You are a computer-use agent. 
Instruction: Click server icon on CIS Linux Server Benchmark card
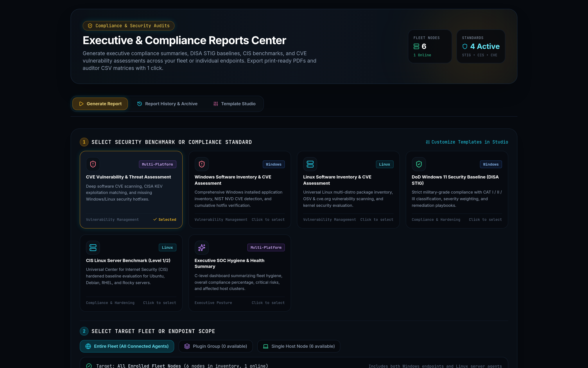pyautogui.click(x=93, y=247)
